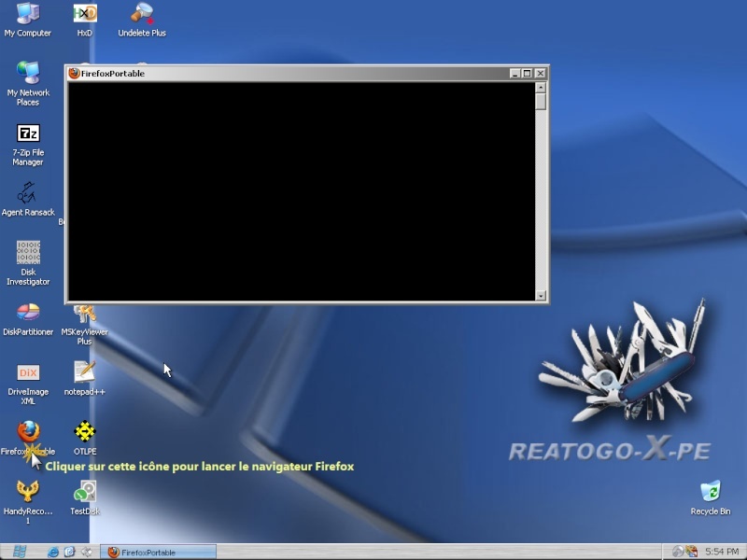This screenshot has height=560, width=747.
Task: Click the FirefoxPortable window title text
Action: tap(112, 74)
